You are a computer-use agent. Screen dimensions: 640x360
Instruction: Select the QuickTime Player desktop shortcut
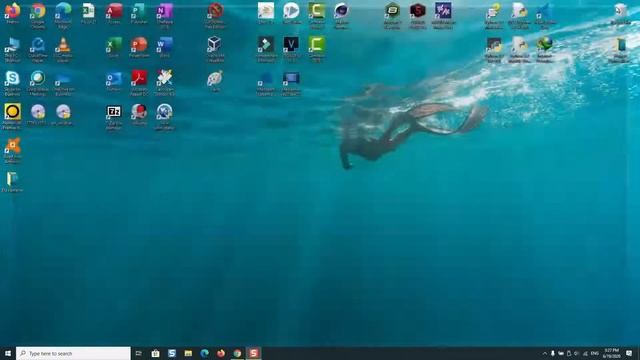tap(38, 49)
